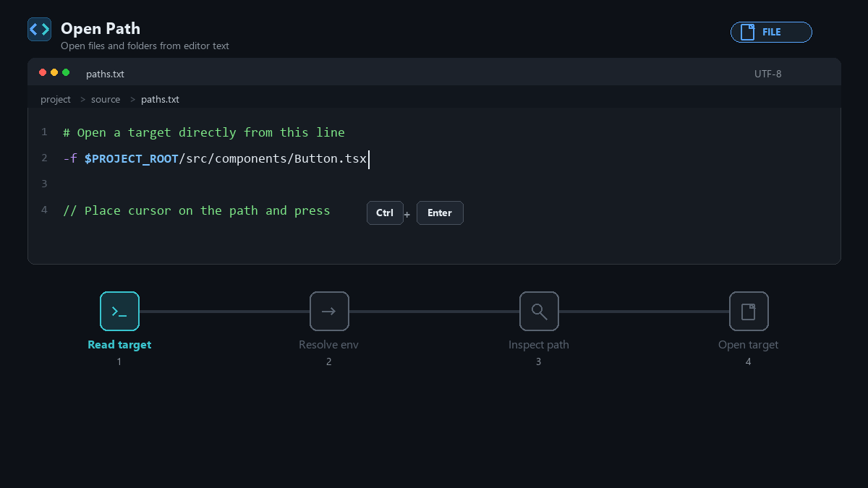Image resolution: width=868 pixels, height=488 pixels.
Task: Select the Open target file step icon
Action: [x=749, y=311]
